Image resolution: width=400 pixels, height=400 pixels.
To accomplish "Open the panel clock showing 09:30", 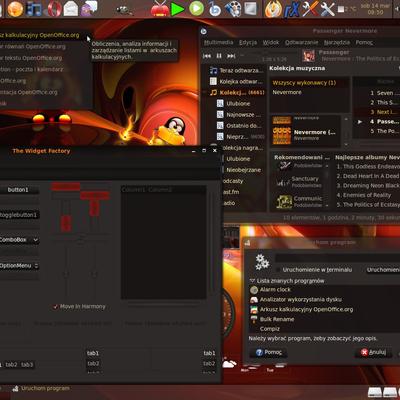I will [x=375, y=9].
